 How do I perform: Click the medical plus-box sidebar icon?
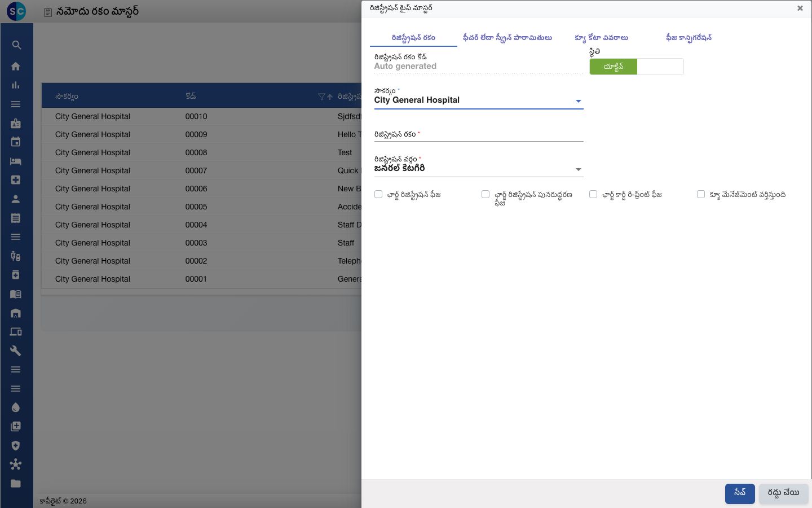pos(16,180)
